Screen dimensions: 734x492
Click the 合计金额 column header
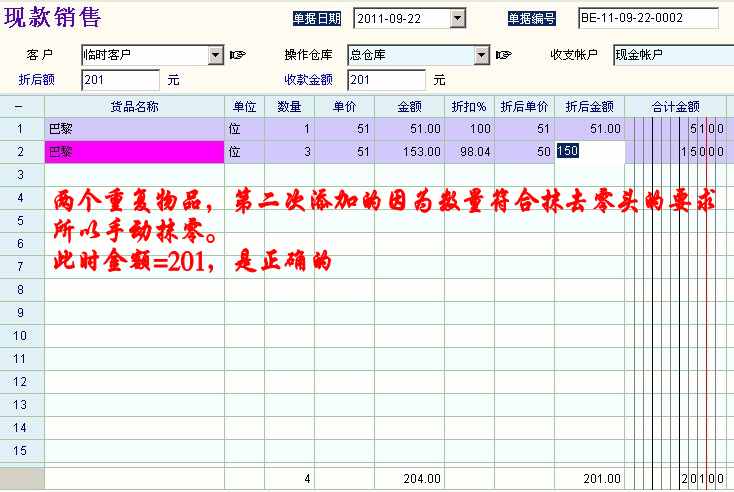click(676, 106)
